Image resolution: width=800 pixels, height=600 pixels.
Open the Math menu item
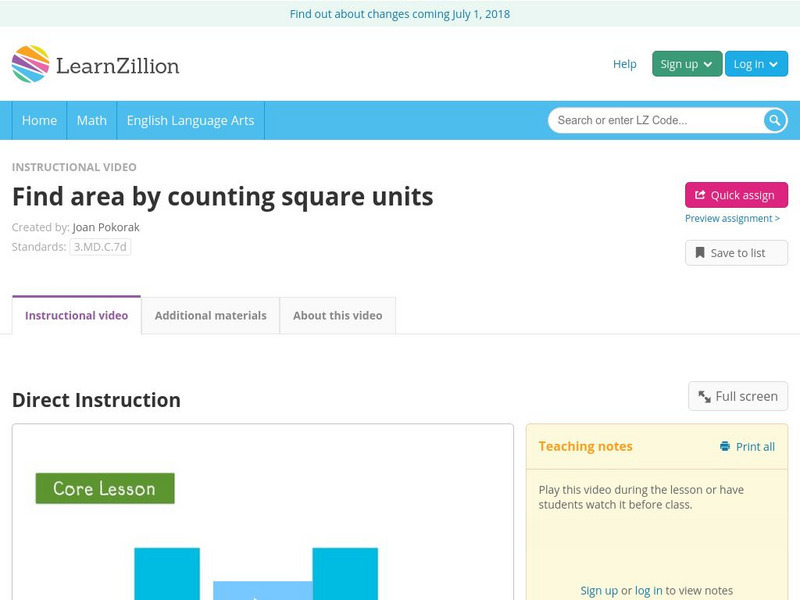(x=92, y=120)
